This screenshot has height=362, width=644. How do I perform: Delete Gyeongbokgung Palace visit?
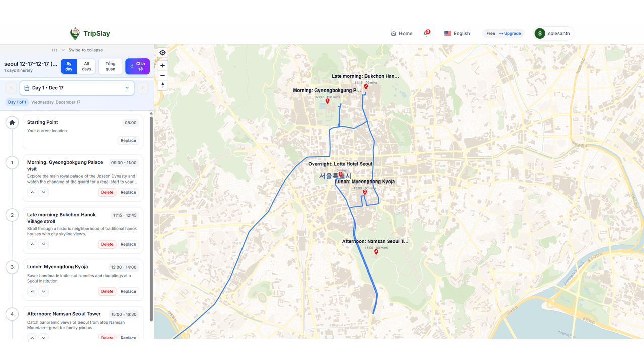click(x=107, y=192)
